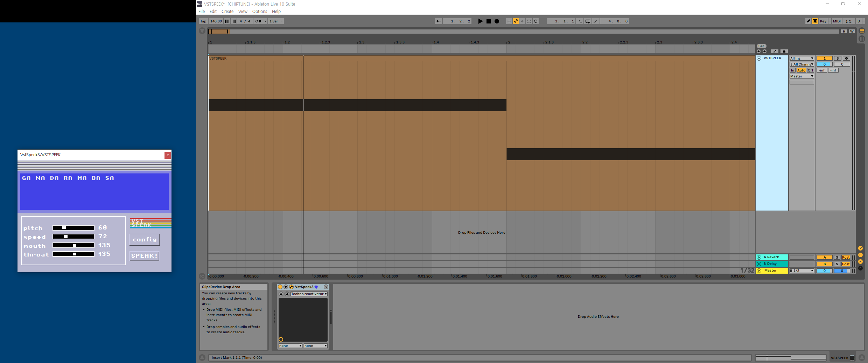
Task: Show or hide the Mixer section icon
Action: coord(861,262)
